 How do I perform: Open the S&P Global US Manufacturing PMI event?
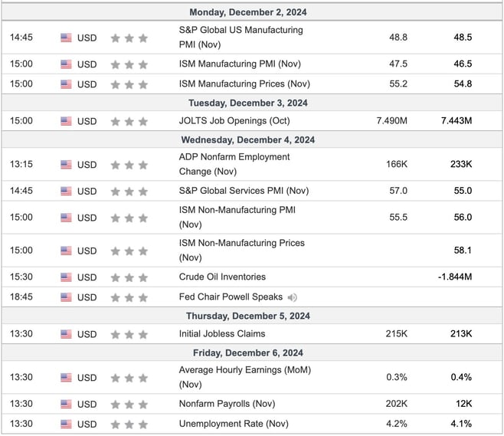point(241,37)
